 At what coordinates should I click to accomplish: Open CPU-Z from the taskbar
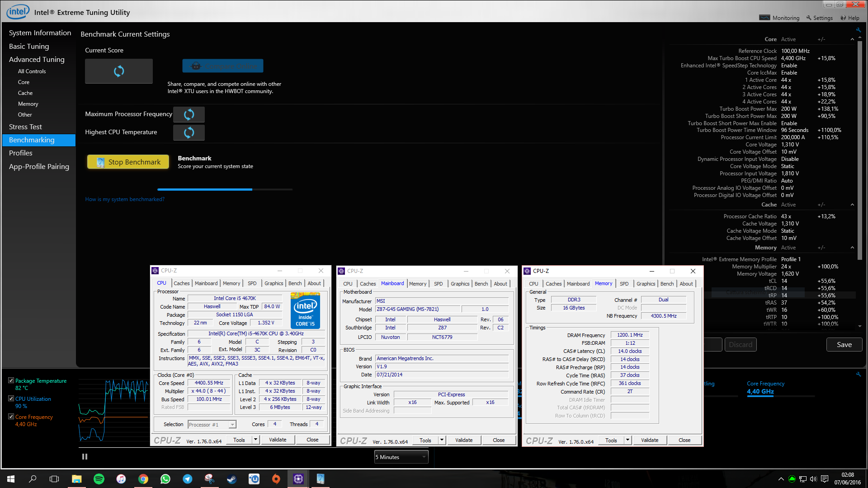tap(298, 479)
